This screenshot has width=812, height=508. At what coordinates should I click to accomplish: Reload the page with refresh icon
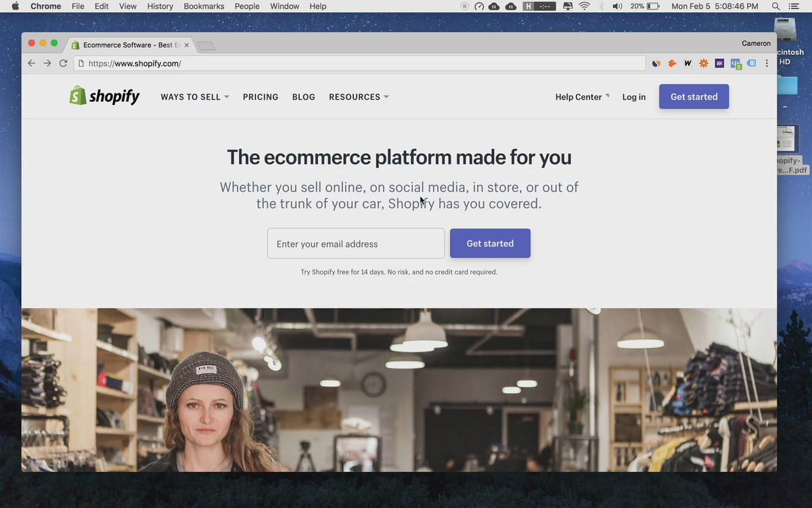tap(63, 63)
